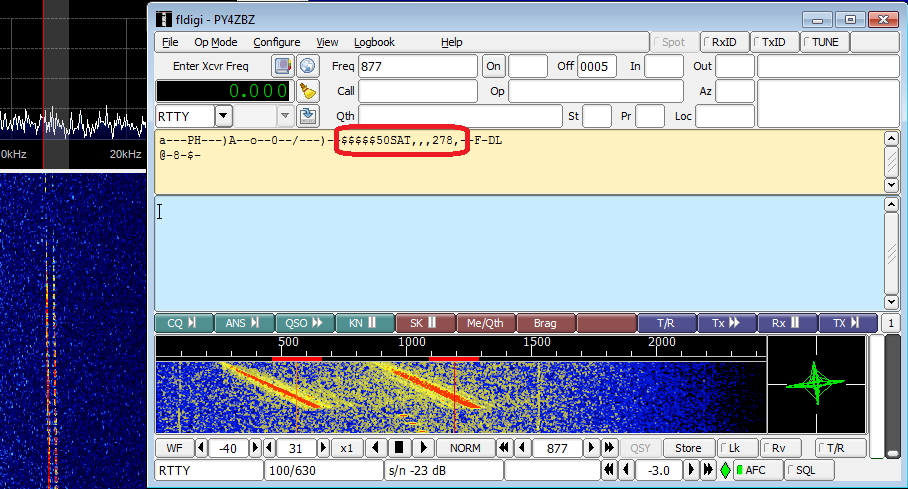Click the Store frequency button
Screen dimensions: 908x489
point(688,448)
